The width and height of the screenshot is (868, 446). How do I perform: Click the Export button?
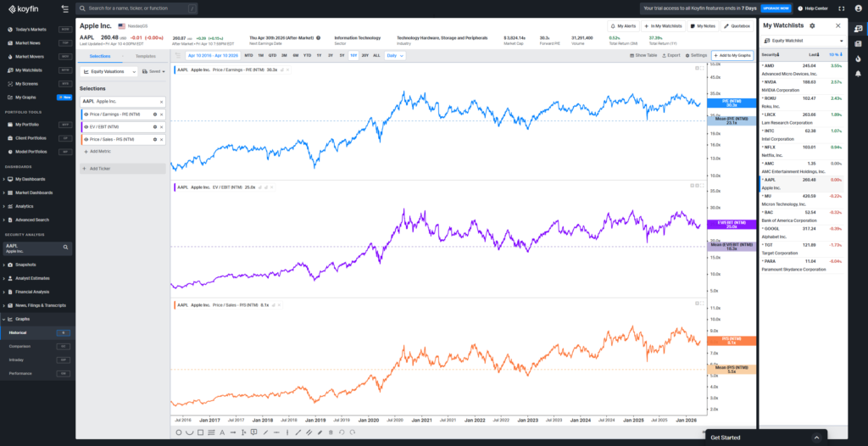click(x=671, y=55)
